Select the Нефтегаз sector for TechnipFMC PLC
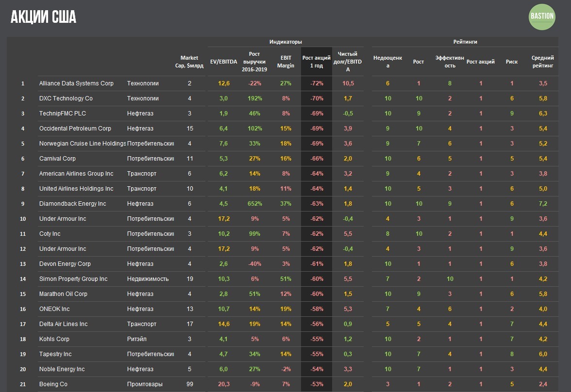571x392 pixels. (x=140, y=113)
